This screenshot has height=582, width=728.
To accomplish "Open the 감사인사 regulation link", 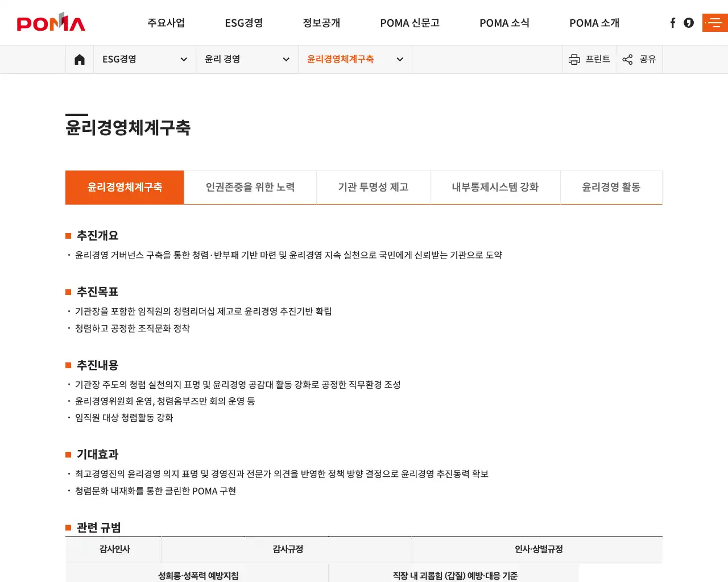I will [114, 549].
